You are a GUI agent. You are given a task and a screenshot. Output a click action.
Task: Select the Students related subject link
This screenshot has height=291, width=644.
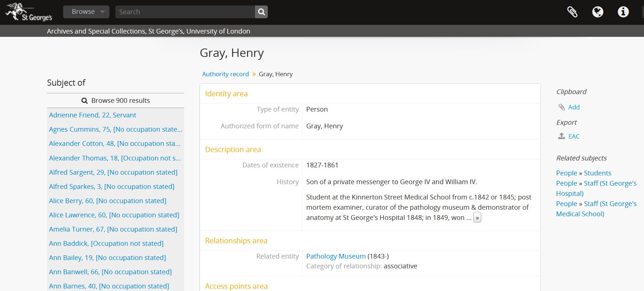(x=597, y=173)
